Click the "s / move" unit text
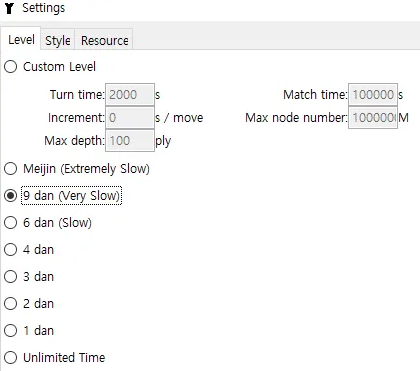The height and width of the screenshot is (371, 420). pyautogui.click(x=179, y=118)
